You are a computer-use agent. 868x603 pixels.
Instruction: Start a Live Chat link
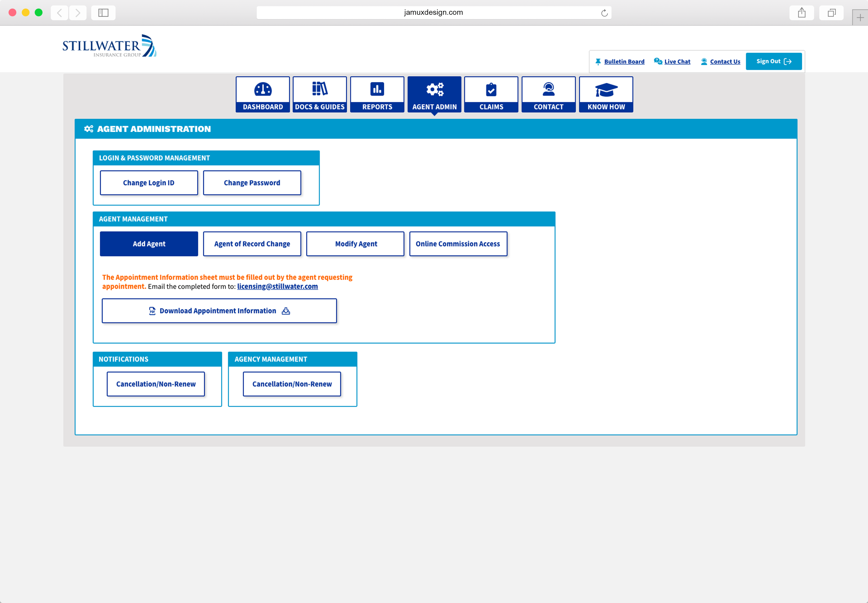point(677,62)
